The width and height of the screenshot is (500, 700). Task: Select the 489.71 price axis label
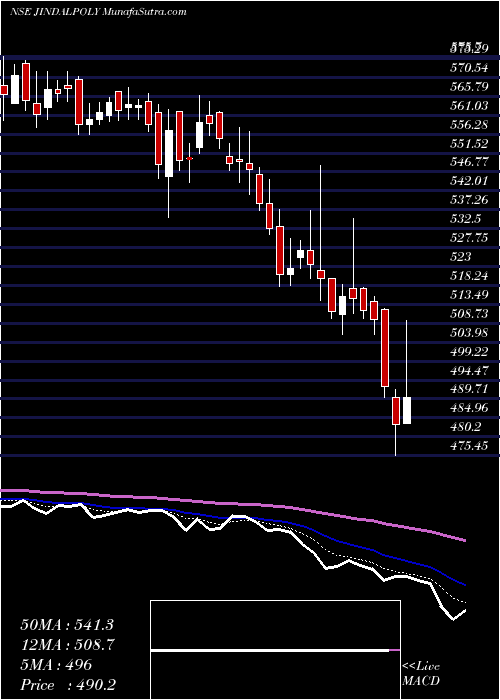[469, 389]
